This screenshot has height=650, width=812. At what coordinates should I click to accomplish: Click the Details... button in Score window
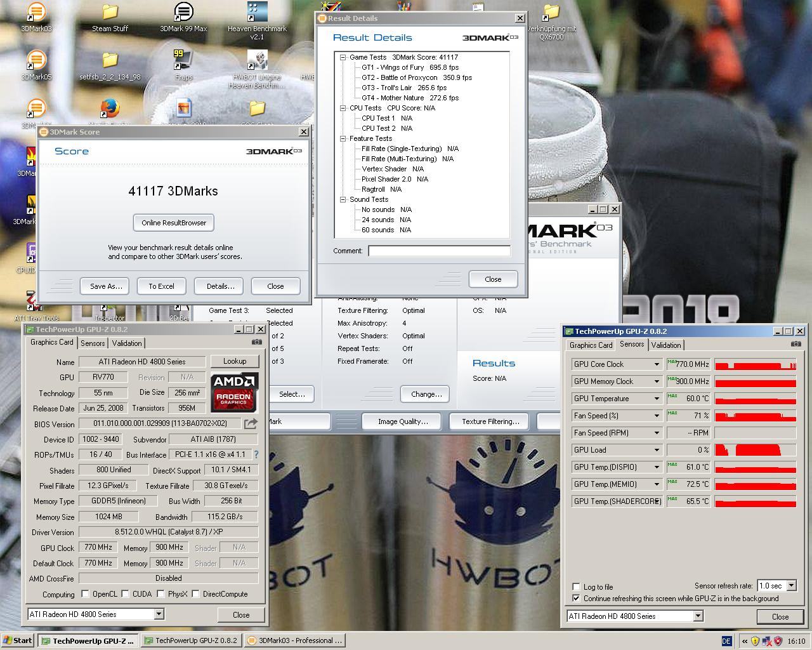point(220,286)
